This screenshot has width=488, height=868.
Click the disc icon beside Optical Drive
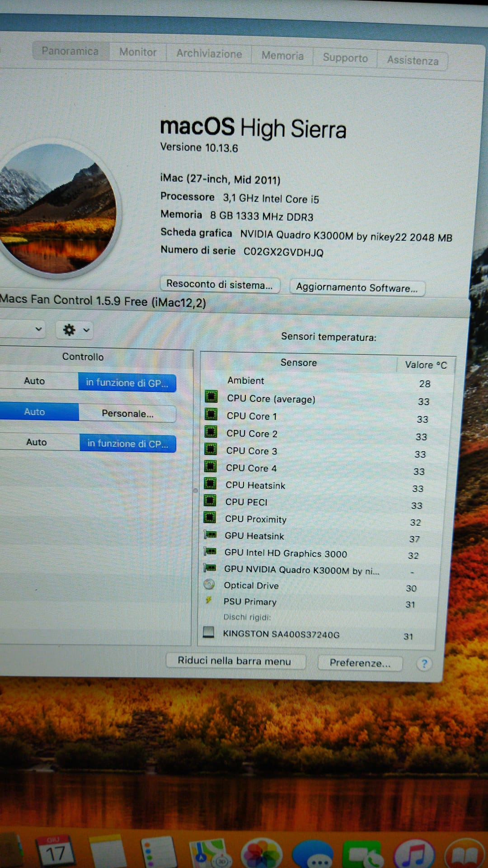[x=209, y=584]
